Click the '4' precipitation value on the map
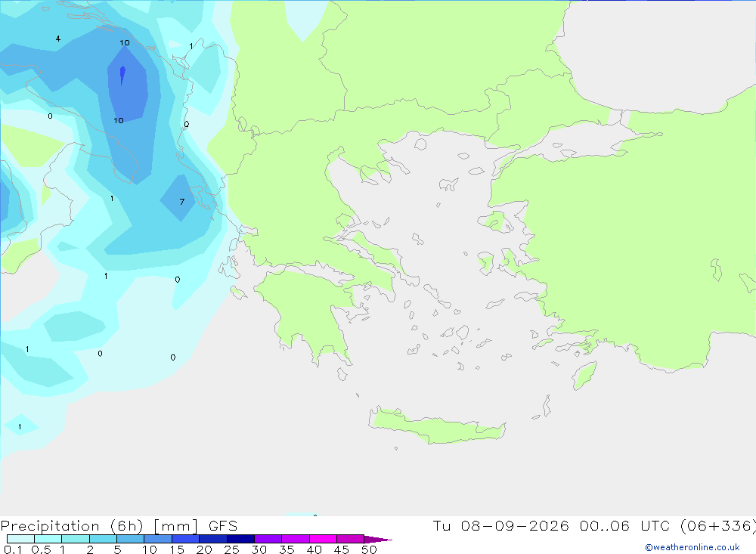 point(58,39)
